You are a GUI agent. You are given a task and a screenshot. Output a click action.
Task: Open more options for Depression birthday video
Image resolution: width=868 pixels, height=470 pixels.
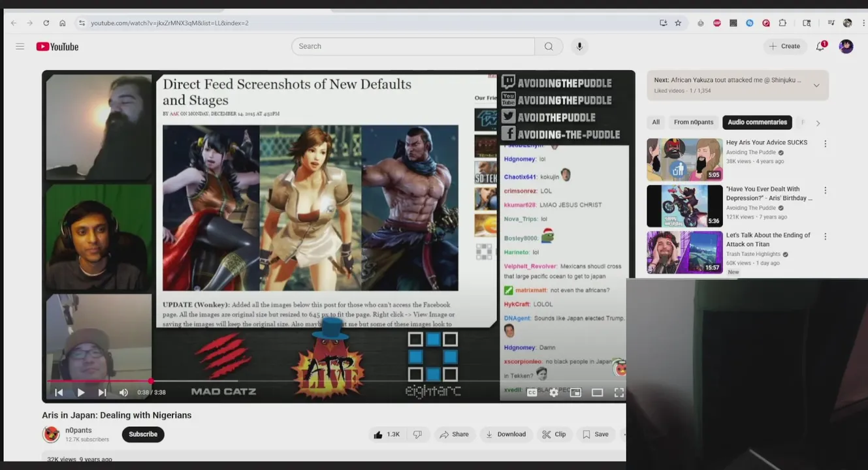click(825, 190)
